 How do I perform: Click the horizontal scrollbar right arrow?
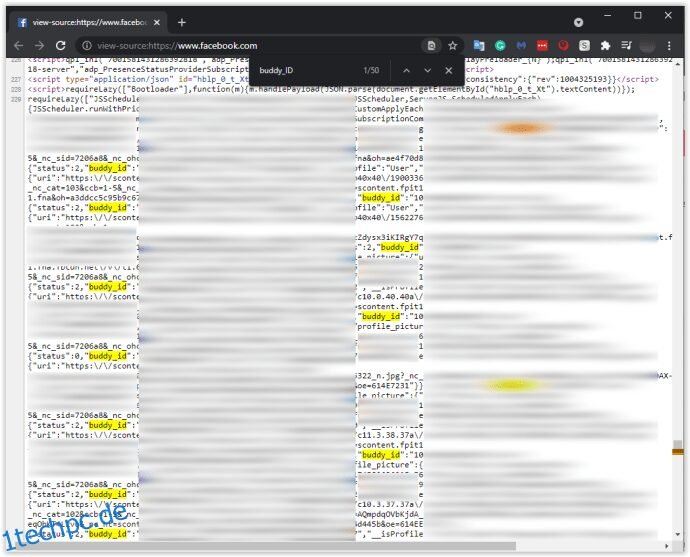667,546
